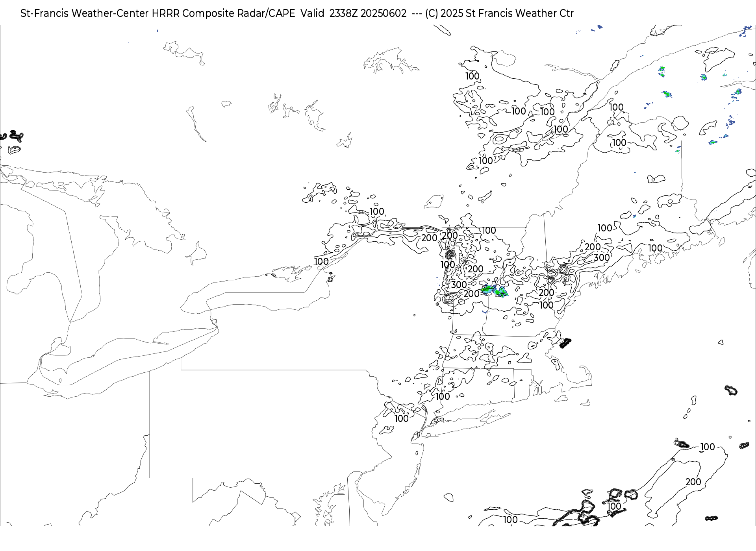Click the word "Composite" in the header
This screenshot has height=551, width=756.
coord(208,13)
